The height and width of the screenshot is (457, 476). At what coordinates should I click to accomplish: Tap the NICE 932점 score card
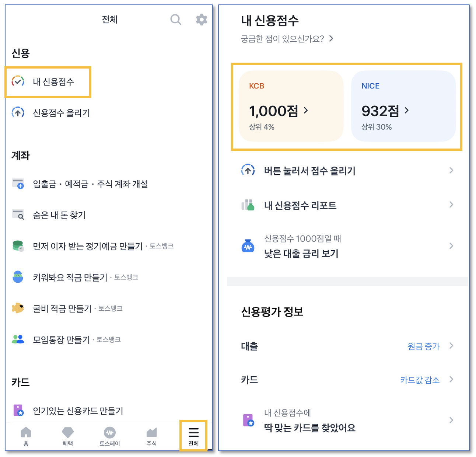coord(403,106)
